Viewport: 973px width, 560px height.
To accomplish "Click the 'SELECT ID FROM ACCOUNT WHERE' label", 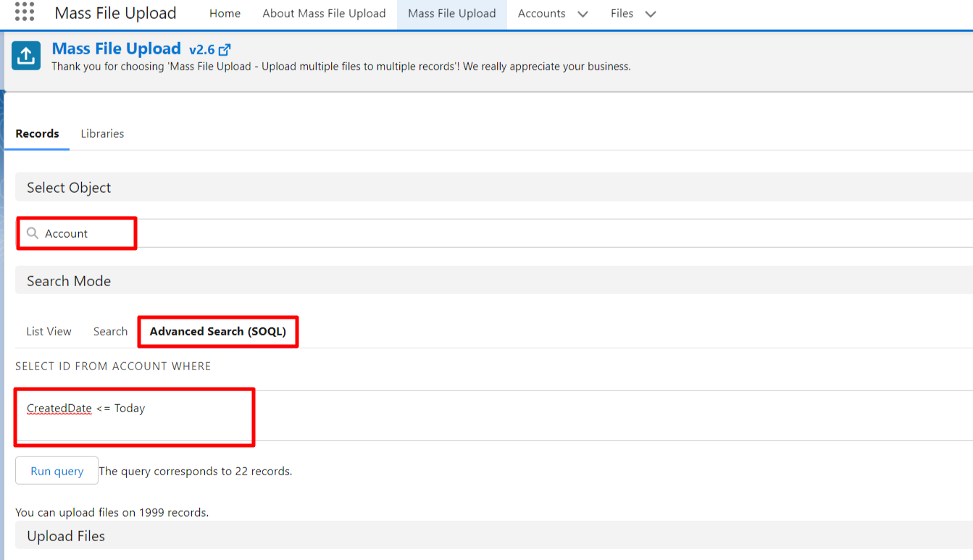I will (113, 367).
